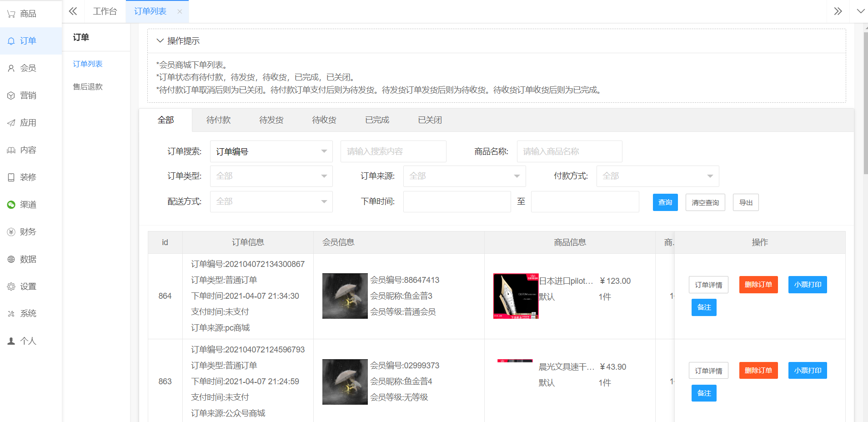Open the 装修 device icon in sidebar
The width and height of the screenshot is (868, 422).
[11, 177]
